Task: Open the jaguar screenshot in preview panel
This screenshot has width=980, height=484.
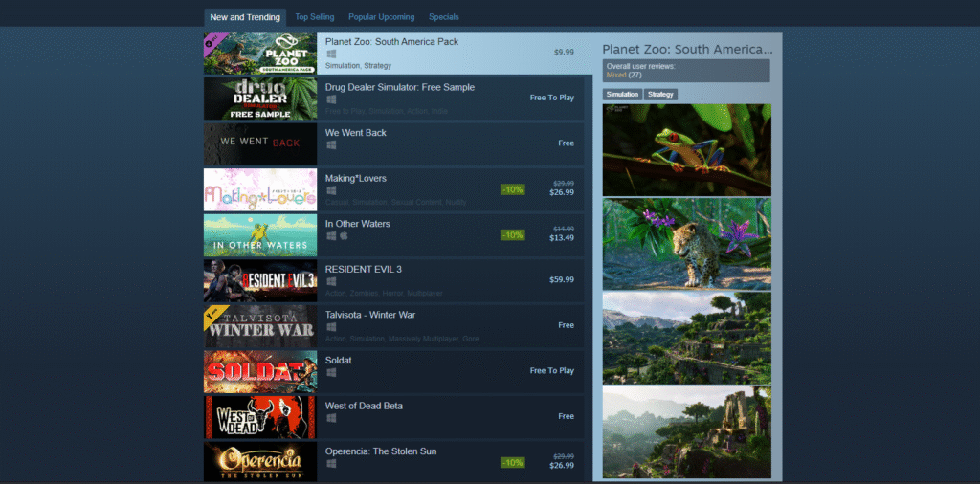Action: click(x=687, y=244)
